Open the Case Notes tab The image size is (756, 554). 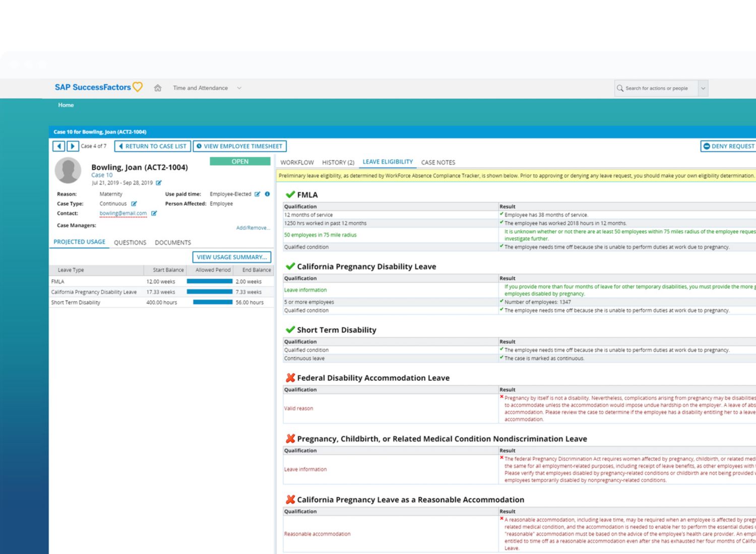click(x=438, y=162)
